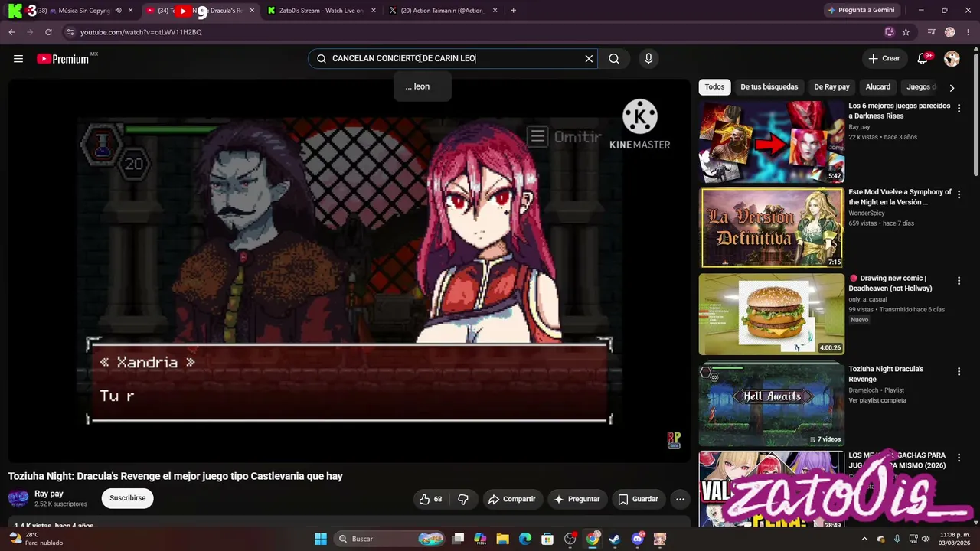Open YouTube notifications bell
This screenshot has width=980, height=551.
tap(923, 59)
